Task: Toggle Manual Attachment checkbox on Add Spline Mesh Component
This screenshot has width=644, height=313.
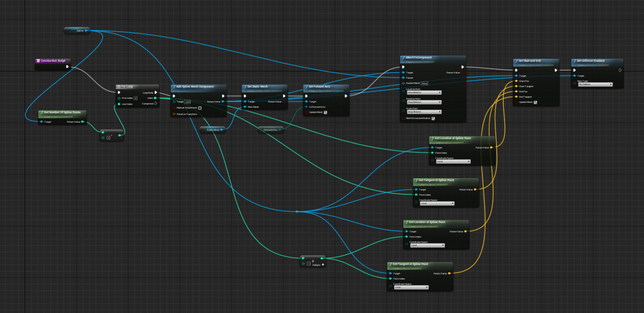Action: 200,108
